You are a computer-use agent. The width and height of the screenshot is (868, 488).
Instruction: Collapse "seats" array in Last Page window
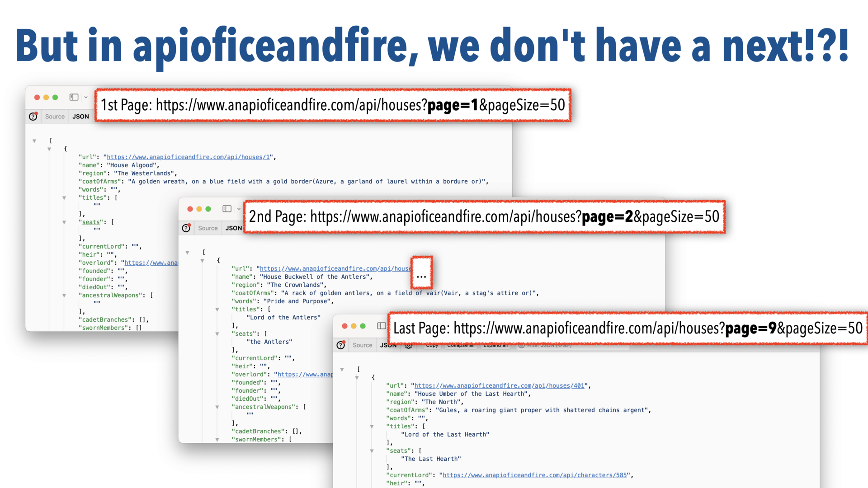click(372, 451)
